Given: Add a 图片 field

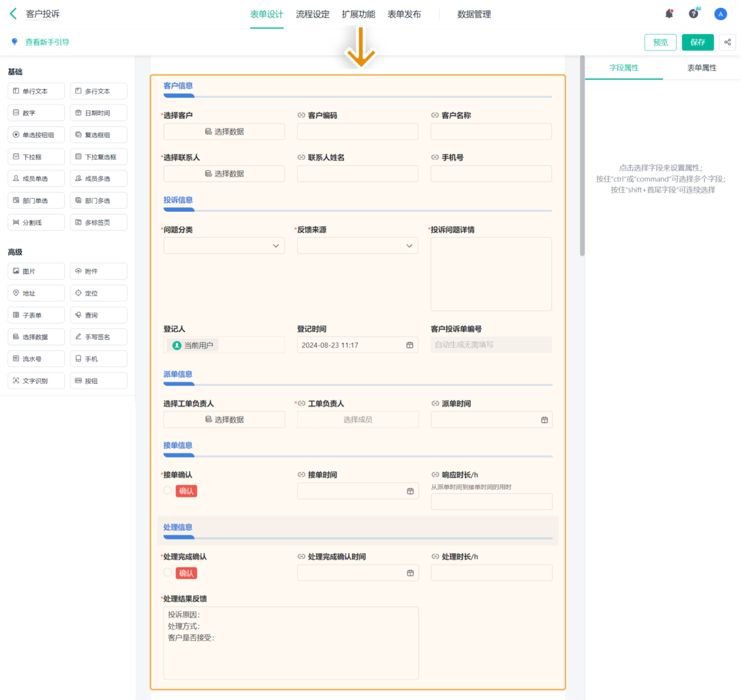Looking at the screenshot, I should tap(36, 271).
